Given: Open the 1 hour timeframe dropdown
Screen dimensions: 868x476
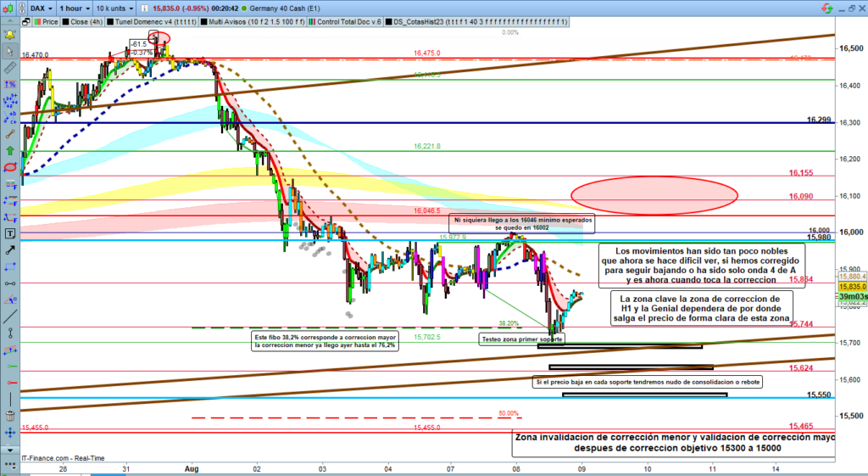Looking at the screenshot, I should [72, 9].
